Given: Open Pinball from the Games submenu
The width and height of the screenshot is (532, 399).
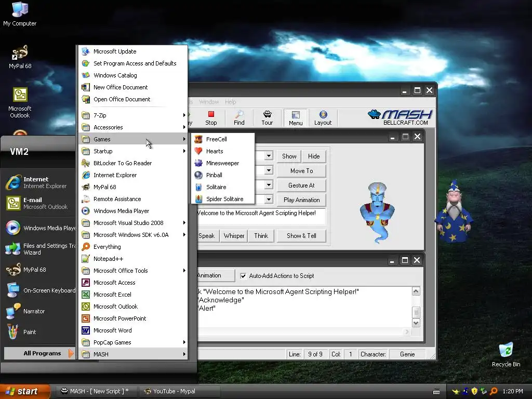Looking at the screenshot, I should point(222,175).
